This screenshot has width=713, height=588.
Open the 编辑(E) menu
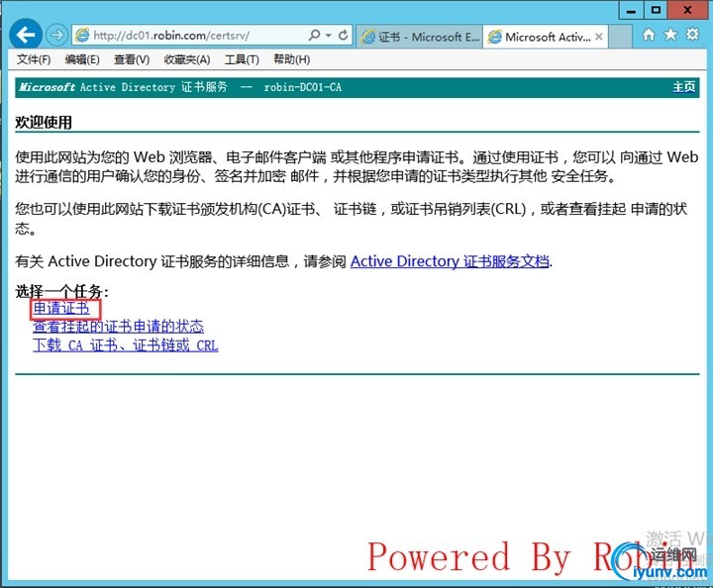[x=82, y=59]
